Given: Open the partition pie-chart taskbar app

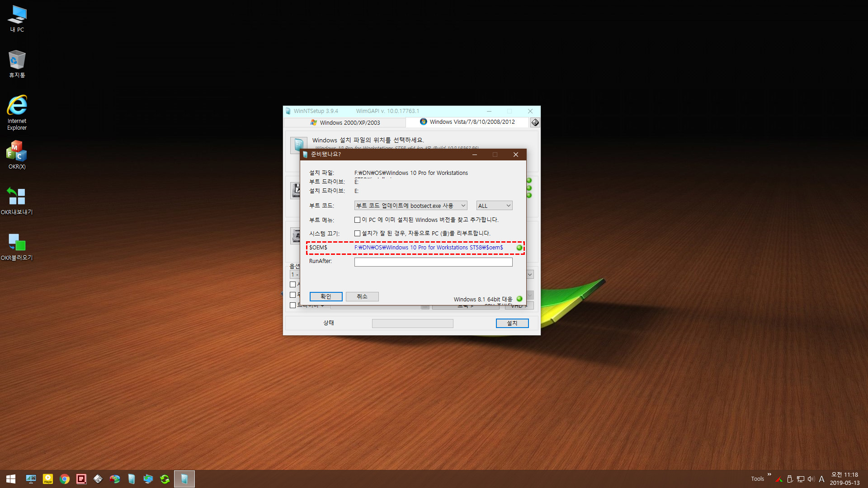Looking at the screenshot, I should tap(115, 479).
